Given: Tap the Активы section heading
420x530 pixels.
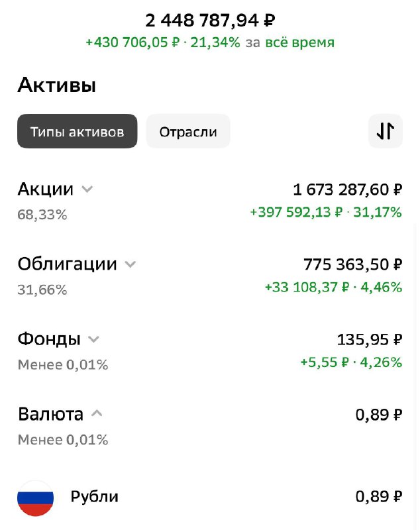Looking at the screenshot, I should click(56, 85).
